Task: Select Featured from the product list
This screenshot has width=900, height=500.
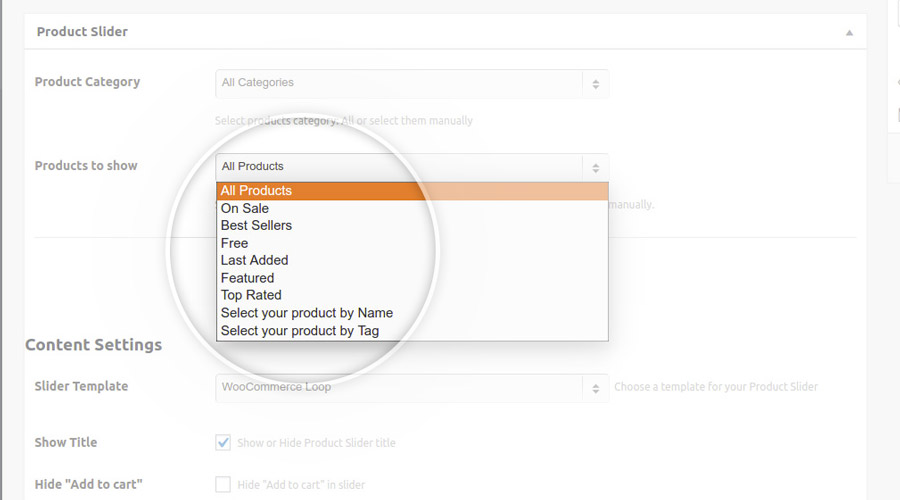Action: 247,278
